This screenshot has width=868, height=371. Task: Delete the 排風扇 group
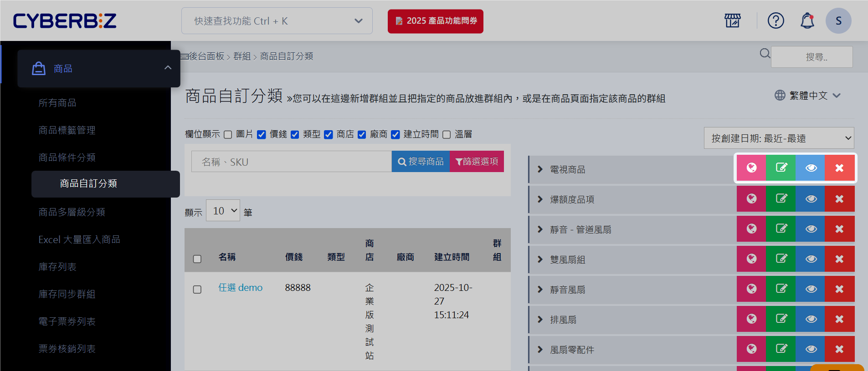(839, 319)
